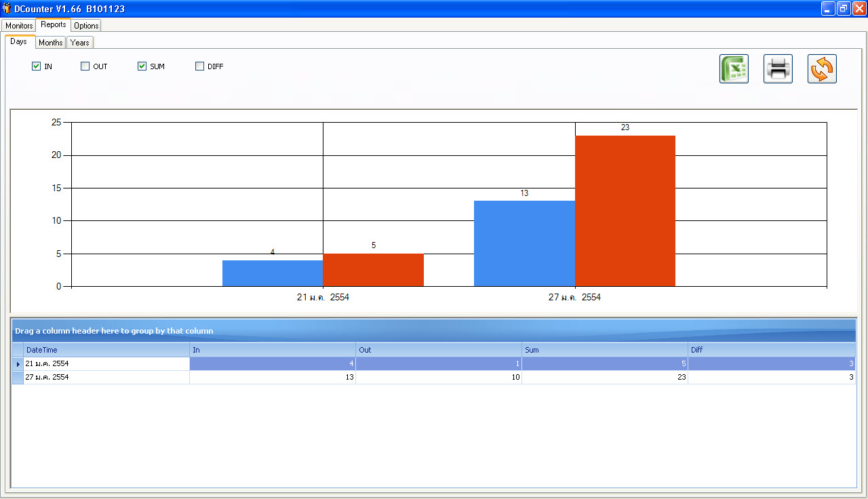Image resolution: width=868 pixels, height=499 pixels.
Task: Click the red SUM bar labeled 23
Action: pyautogui.click(x=625, y=211)
